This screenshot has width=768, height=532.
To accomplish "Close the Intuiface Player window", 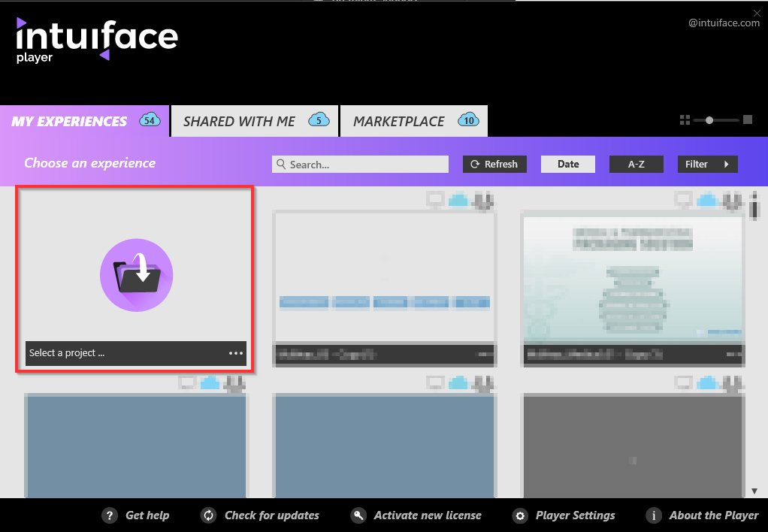I will point(757,13).
